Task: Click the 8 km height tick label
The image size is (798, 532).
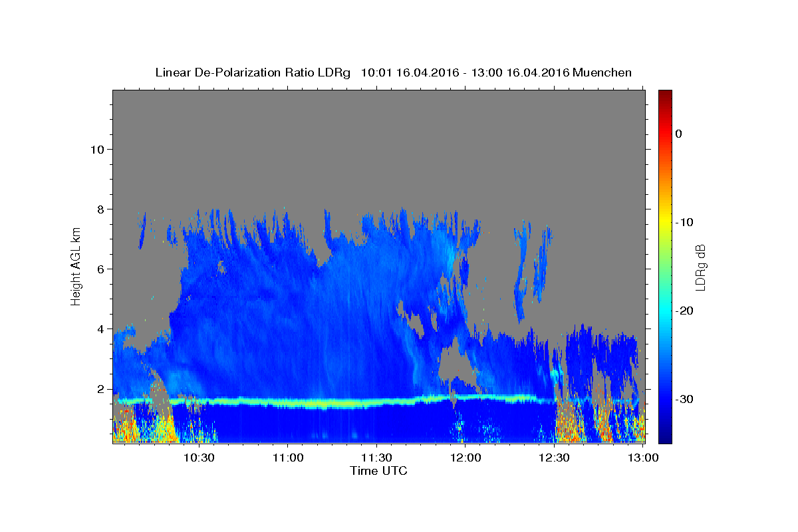Action: coord(99,209)
